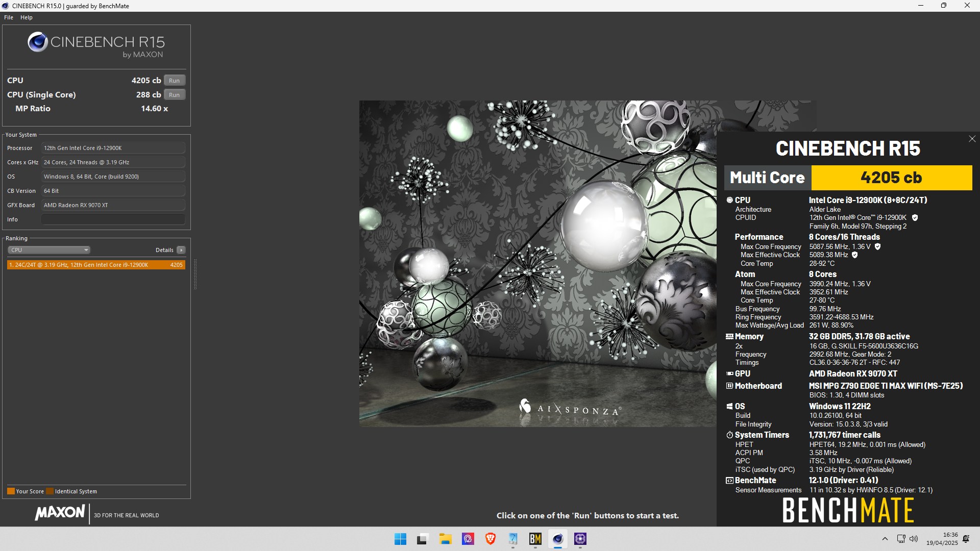The image size is (980, 551).
Task: Click the Max Core Frequency verified shield
Action: pos(877,246)
